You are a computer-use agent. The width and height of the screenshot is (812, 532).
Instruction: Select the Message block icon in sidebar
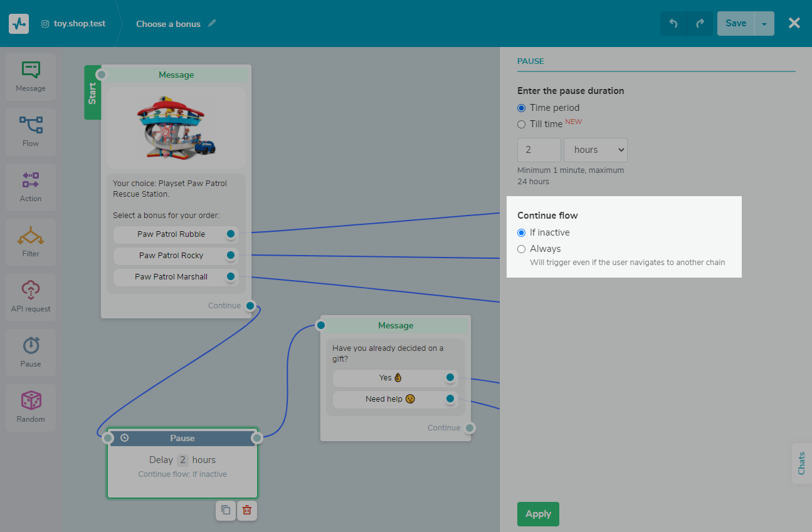pos(31,76)
